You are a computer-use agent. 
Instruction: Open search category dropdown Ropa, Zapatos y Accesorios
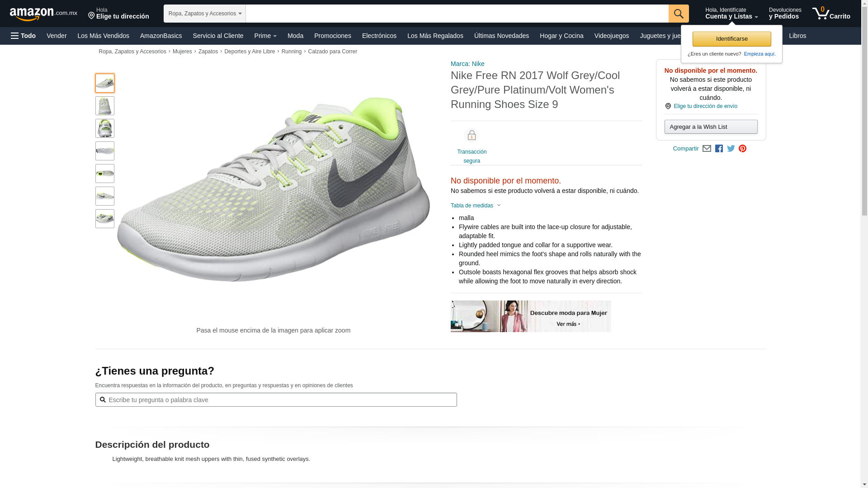pyautogui.click(x=204, y=14)
